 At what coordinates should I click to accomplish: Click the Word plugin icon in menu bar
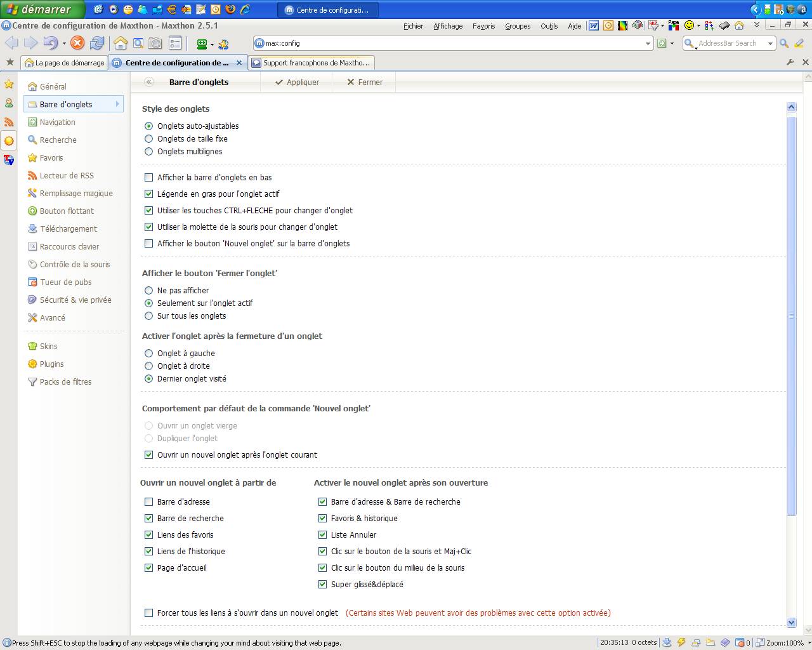594,26
